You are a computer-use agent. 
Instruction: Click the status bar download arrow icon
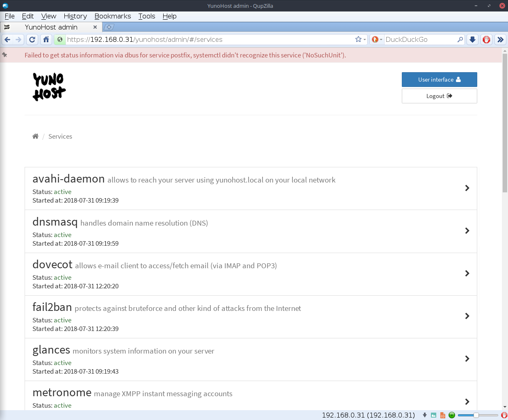[425, 415]
